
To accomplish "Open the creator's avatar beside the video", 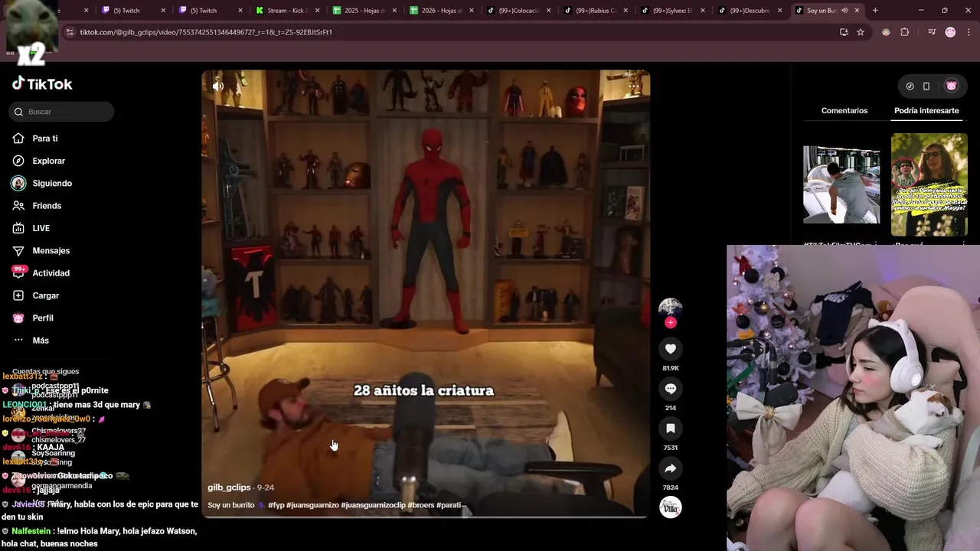I will coord(670,308).
